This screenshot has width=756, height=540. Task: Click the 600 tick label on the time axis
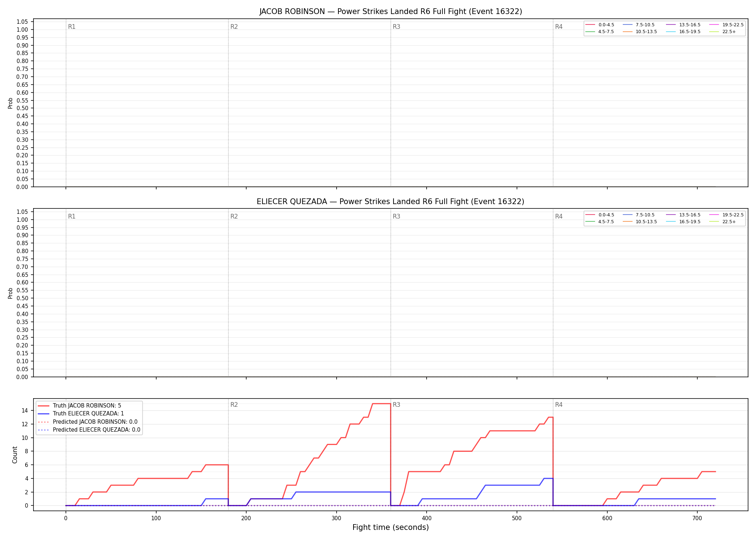(x=607, y=518)
